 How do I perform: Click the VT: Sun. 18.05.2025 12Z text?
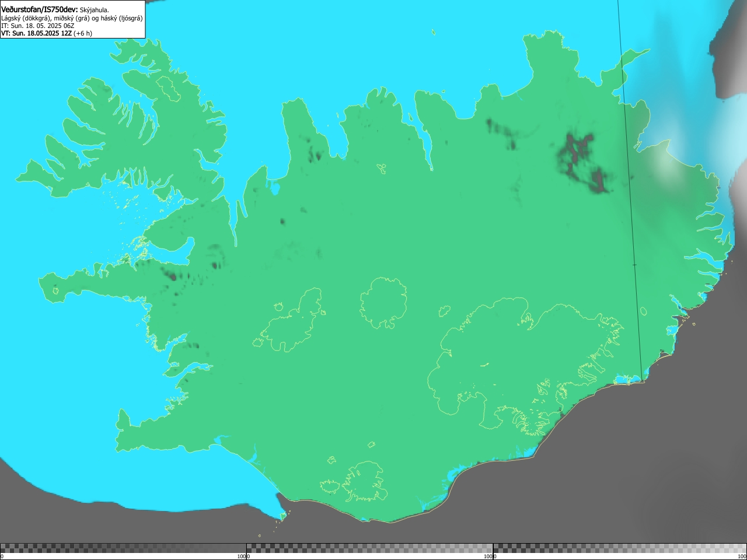point(36,33)
